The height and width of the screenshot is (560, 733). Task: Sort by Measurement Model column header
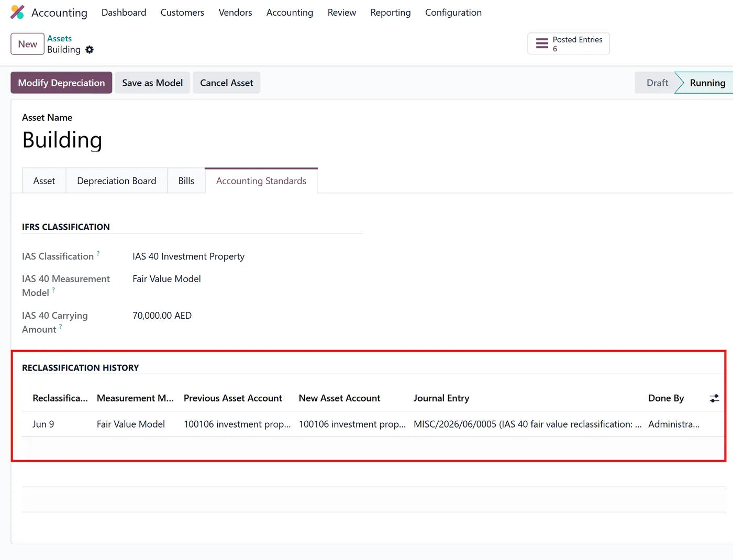[x=135, y=398]
